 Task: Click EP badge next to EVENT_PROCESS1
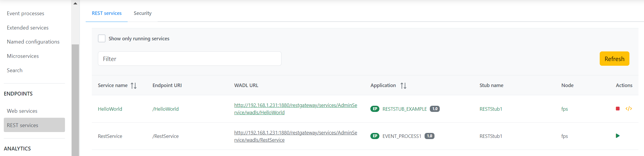pyautogui.click(x=375, y=136)
